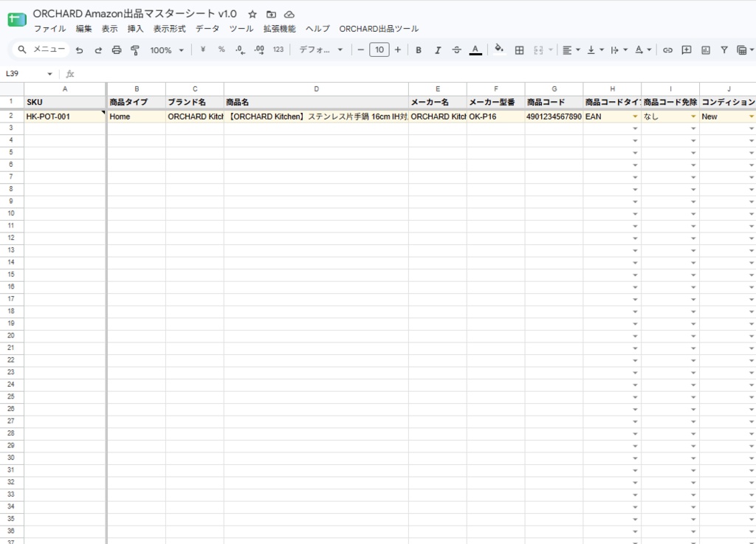Increase decimal places
The width and height of the screenshot is (756, 544).
259,49
